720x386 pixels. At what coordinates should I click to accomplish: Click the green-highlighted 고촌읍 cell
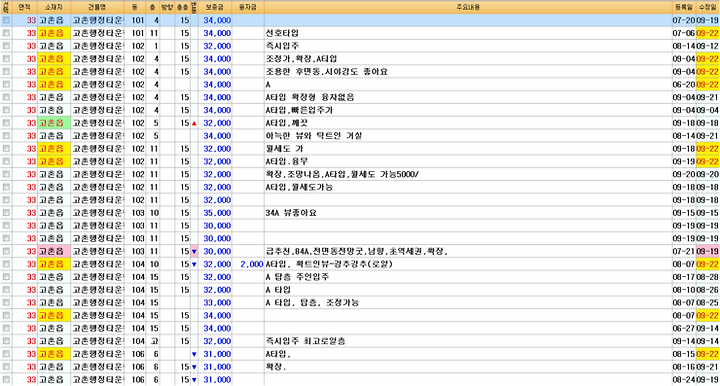point(54,123)
